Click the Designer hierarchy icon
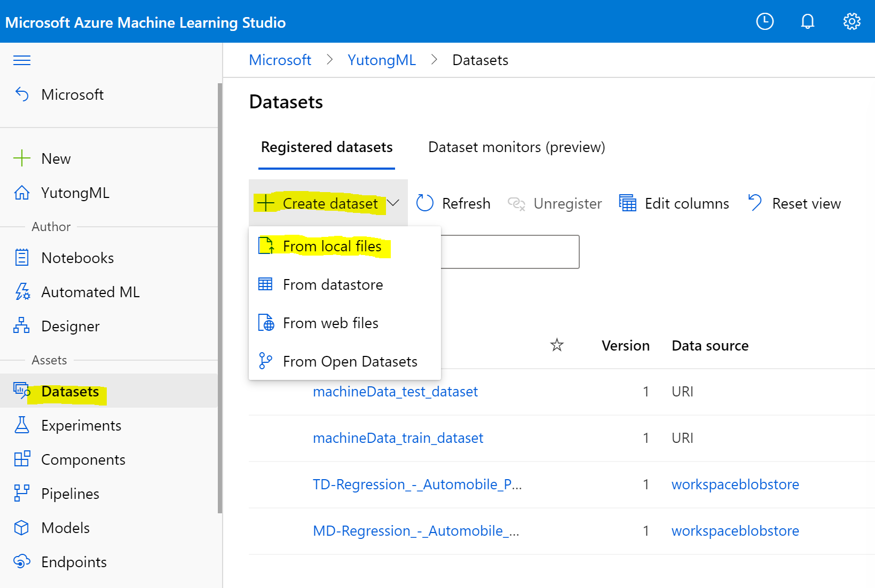Screen dimensions: 875x588 click(x=21, y=325)
